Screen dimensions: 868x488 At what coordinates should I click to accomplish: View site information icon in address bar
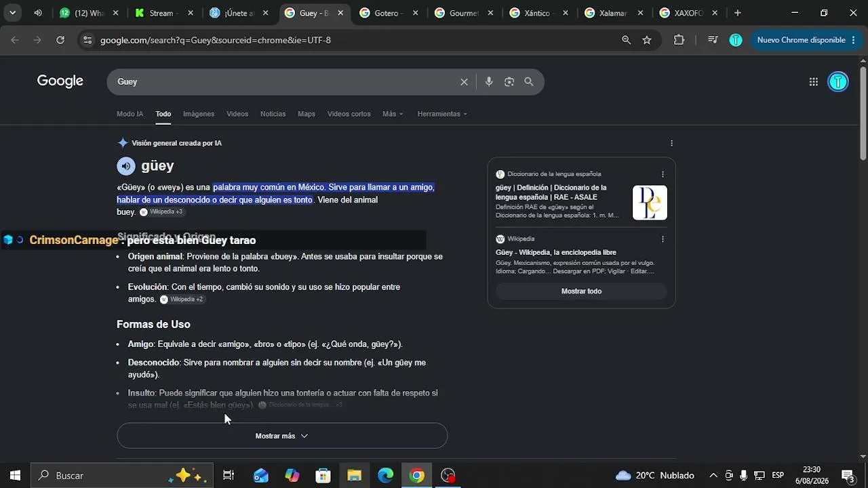(87, 40)
